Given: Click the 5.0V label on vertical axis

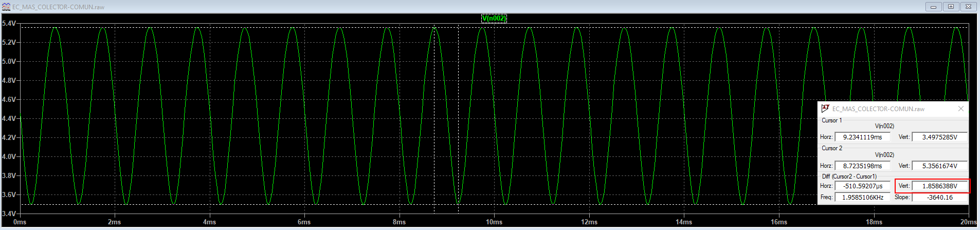Looking at the screenshot, I should [x=9, y=61].
